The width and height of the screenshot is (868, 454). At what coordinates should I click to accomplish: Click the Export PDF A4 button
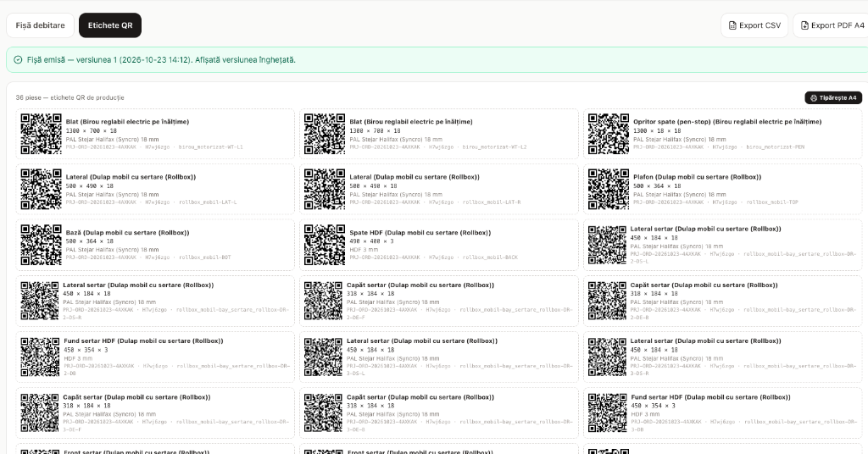832,25
